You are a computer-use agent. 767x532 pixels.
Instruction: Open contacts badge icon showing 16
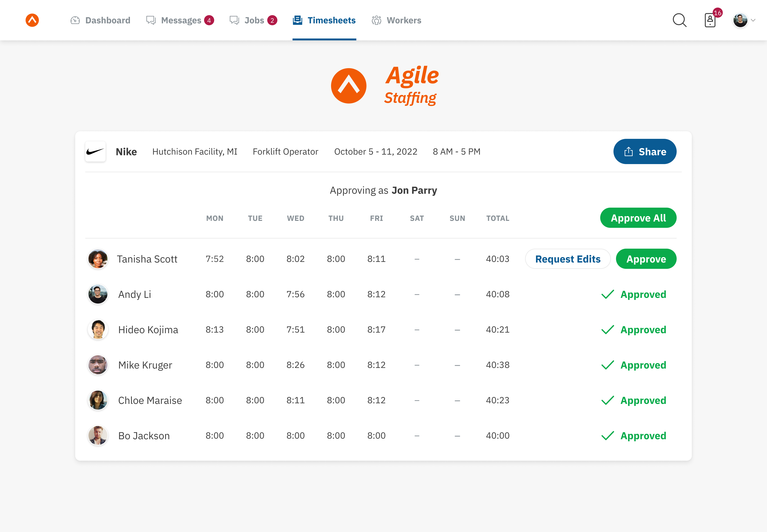pos(710,20)
